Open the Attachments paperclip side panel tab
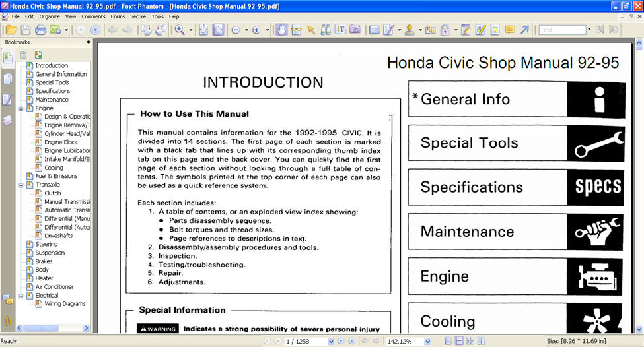This screenshot has height=347, width=644. [7, 321]
